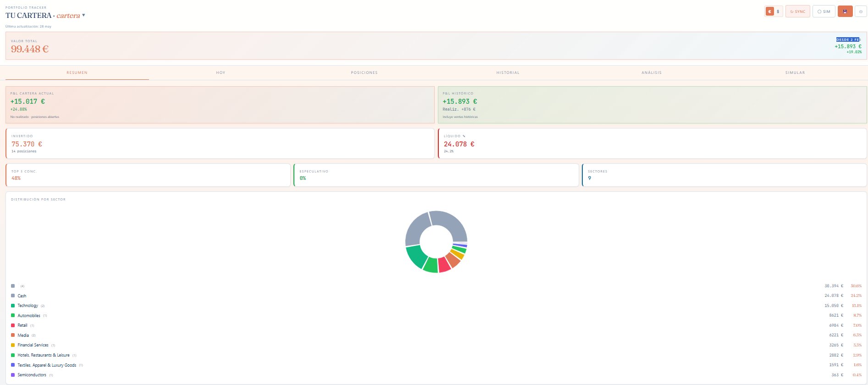Click the 8621 € Automobiles amount
Image resolution: width=868 pixels, height=385 pixels.
tap(836, 315)
